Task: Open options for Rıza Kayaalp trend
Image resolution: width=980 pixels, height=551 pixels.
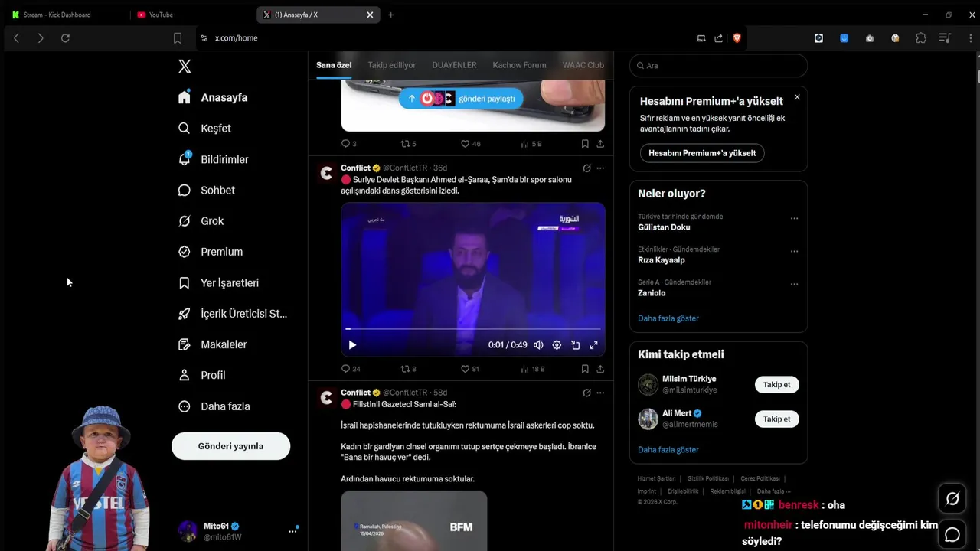Action: tap(794, 252)
